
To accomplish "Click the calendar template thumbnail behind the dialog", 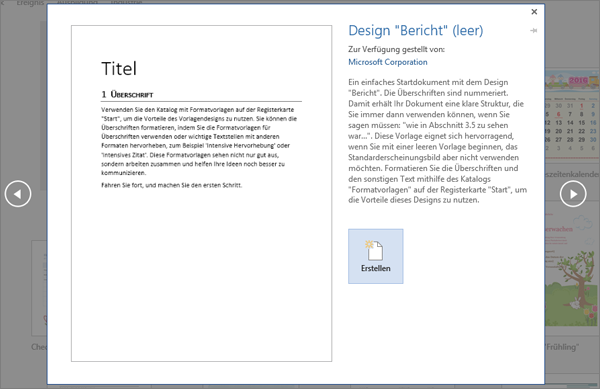I will tap(572, 116).
